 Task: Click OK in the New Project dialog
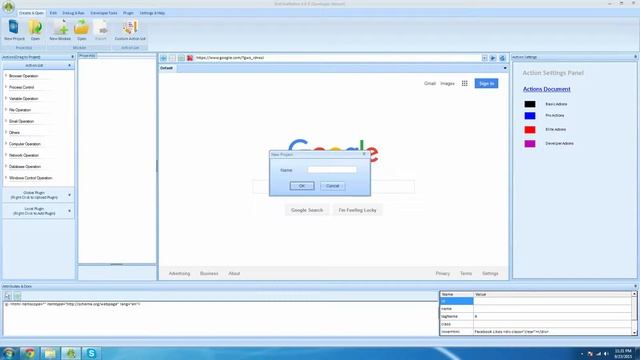[x=302, y=186]
